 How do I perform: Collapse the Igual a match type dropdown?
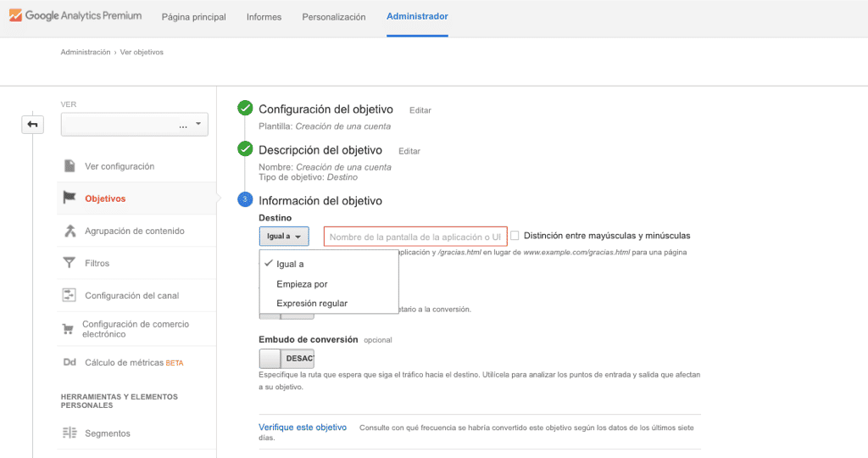pyautogui.click(x=284, y=237)
